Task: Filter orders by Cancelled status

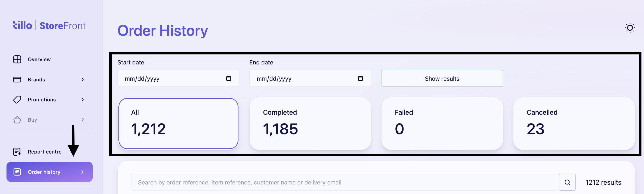Action: [573, 124]
